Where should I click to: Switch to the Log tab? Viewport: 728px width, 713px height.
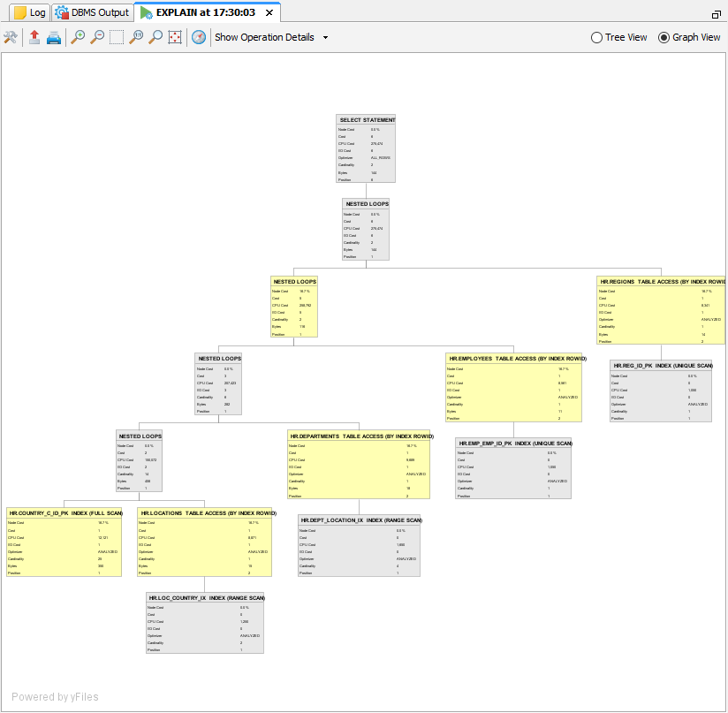point(29,12)
